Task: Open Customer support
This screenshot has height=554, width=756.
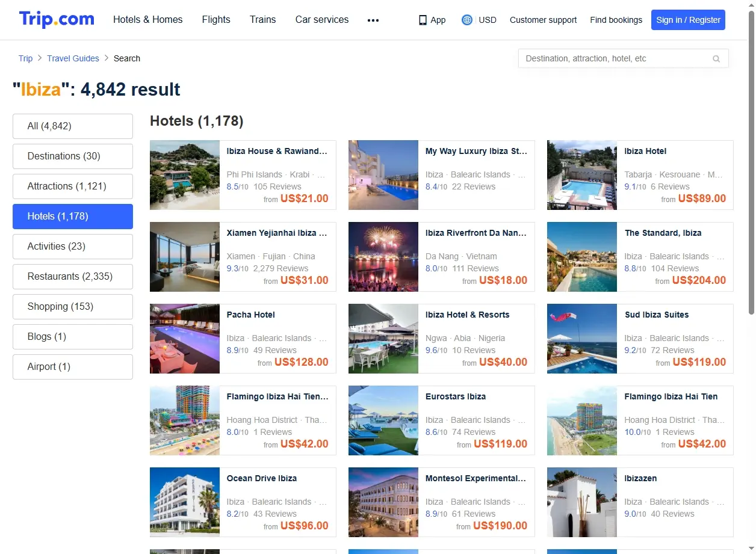Action: point(543,20)
